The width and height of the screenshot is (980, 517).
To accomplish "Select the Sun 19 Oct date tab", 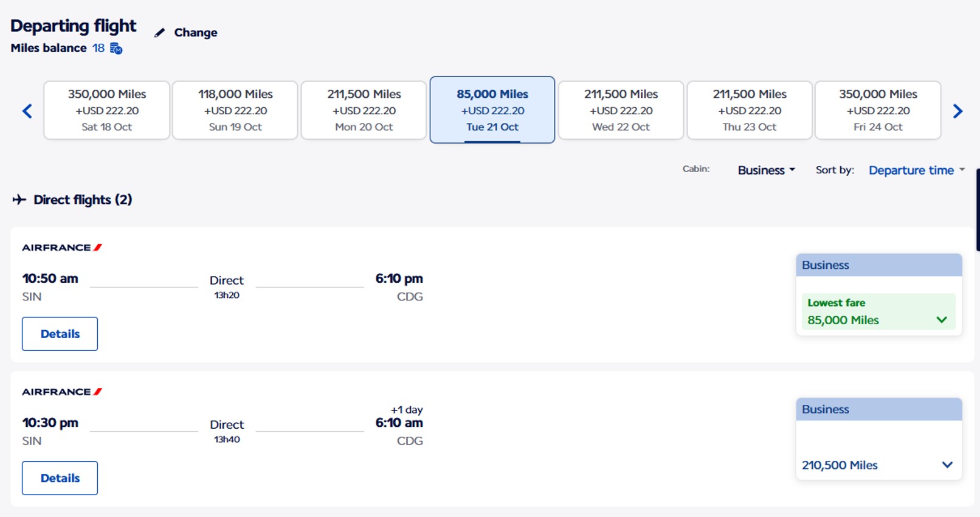I will pos(235,110).
